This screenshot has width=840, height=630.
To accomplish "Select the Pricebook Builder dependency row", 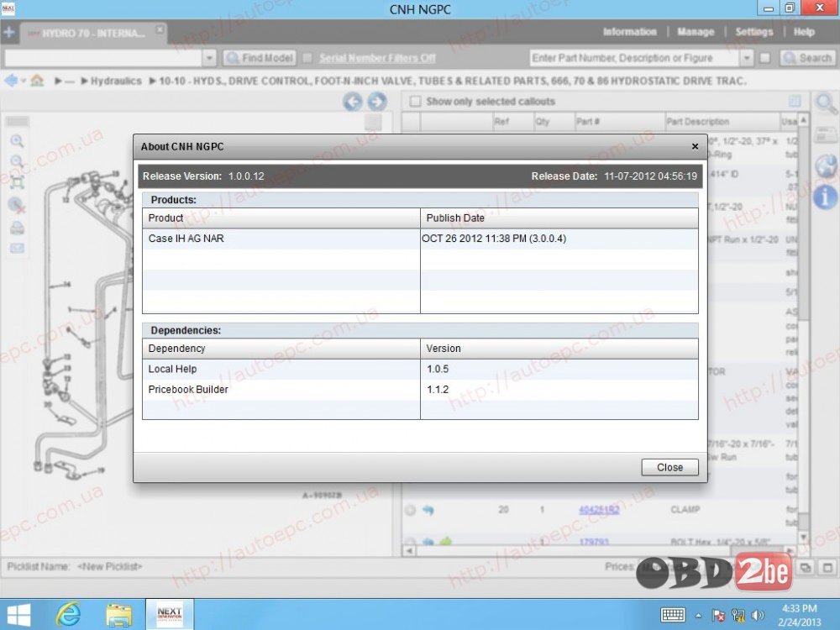I will click(x=420, y=390).
